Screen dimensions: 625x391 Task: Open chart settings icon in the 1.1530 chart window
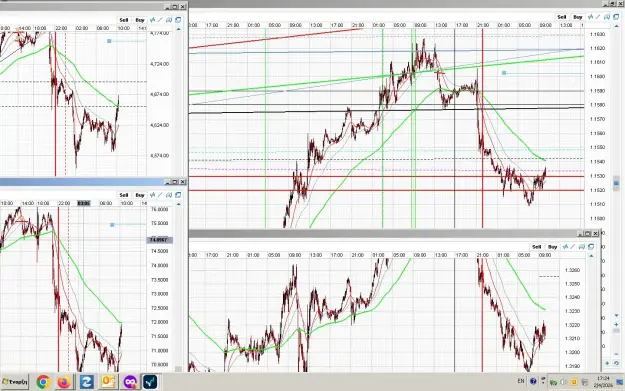coord(607,17)
